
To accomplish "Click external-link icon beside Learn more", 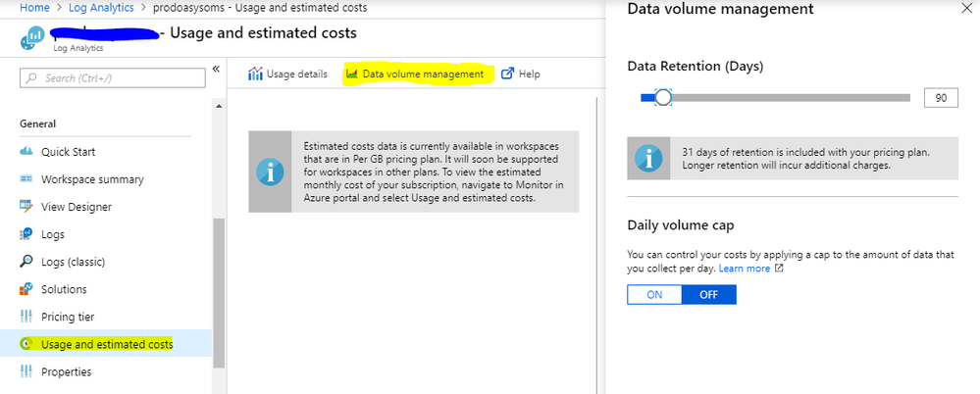I will coord(779,269).
